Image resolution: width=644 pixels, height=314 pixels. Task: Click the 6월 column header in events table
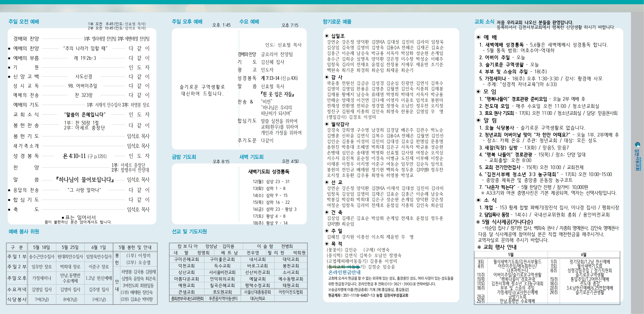(584, 255)
